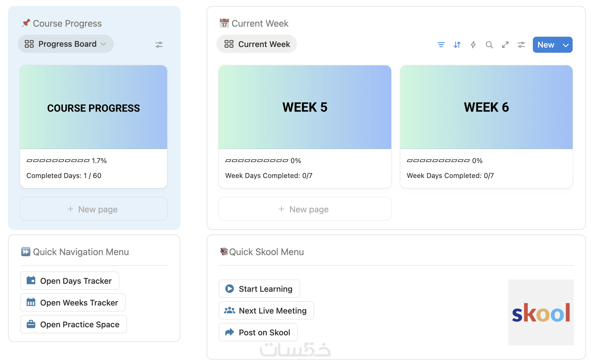Add New page under Course Progress card
This screenshot has height=364, width=591.
pos(93,209)
